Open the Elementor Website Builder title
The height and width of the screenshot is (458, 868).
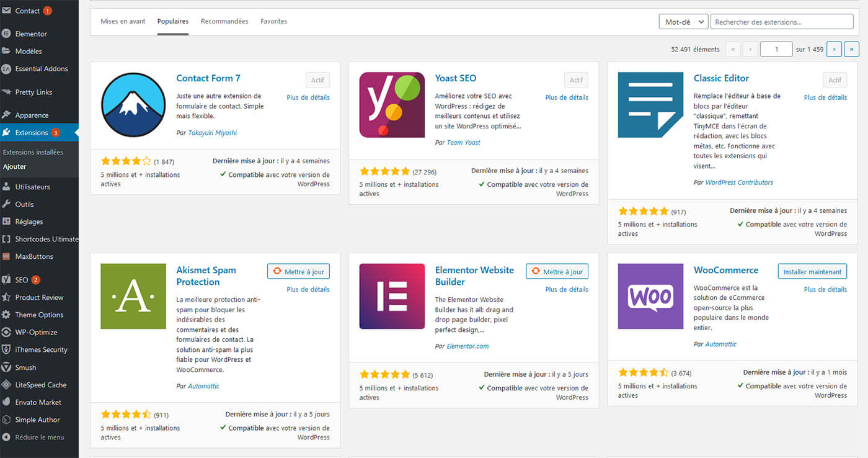[474, 276]
